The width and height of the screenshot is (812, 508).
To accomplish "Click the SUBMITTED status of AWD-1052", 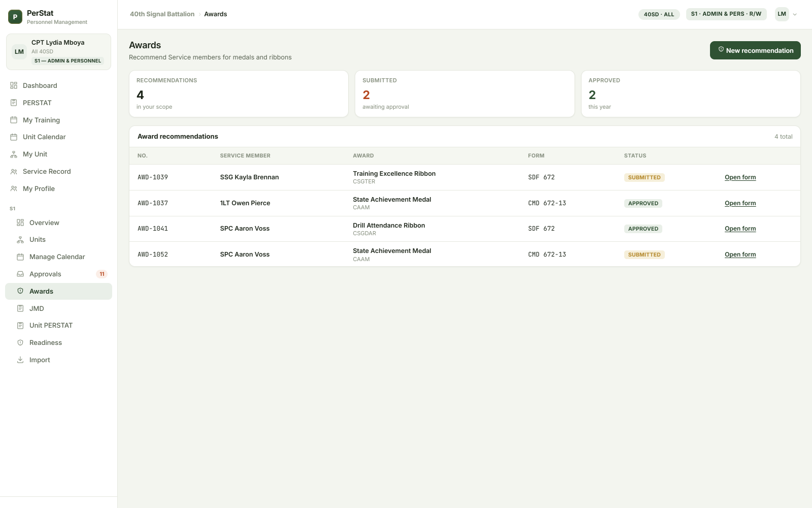I will click(644, 255).
